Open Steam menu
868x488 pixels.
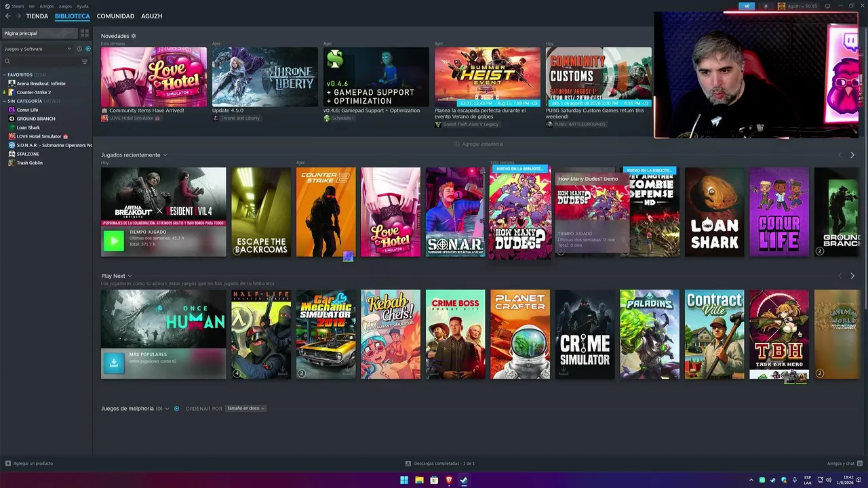click(15, 6)
